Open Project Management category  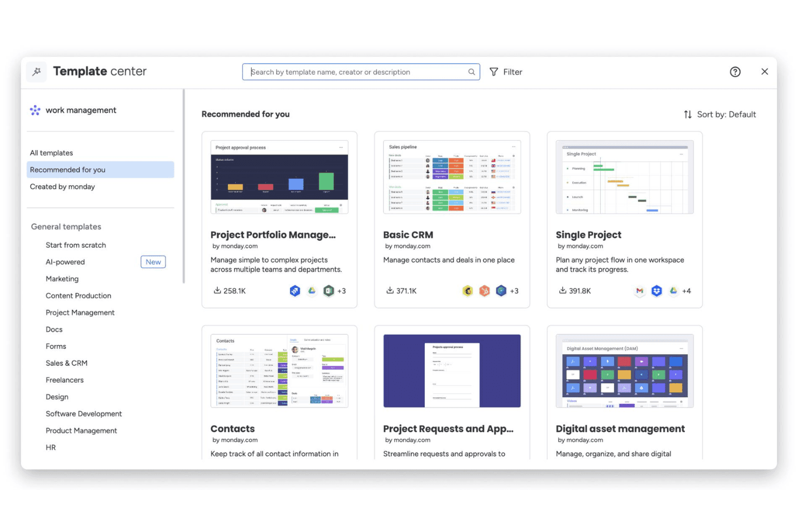coord(80,313)
